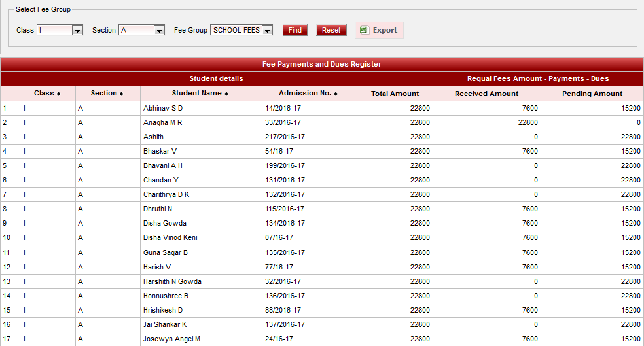Click the Excel icon on Export button
This screenshot has height=346, width=644.
click(364, 30)
